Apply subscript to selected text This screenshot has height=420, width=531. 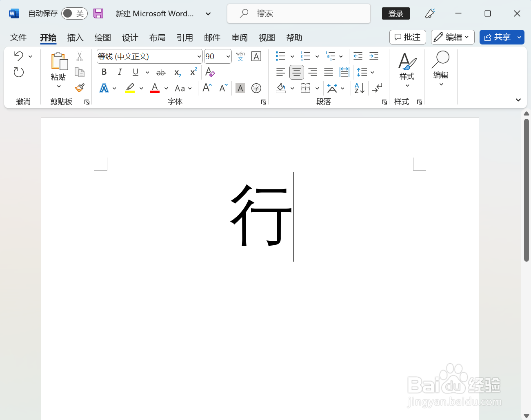177,72
